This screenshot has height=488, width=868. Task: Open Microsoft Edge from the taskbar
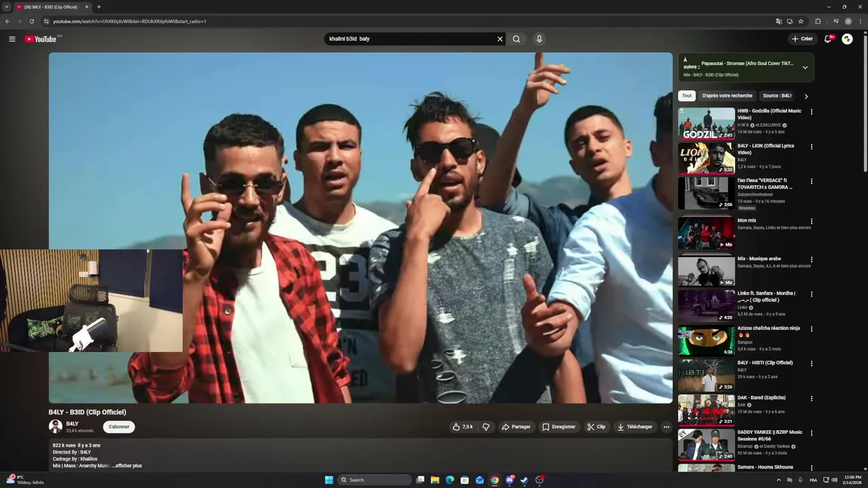tap(450, 480)
